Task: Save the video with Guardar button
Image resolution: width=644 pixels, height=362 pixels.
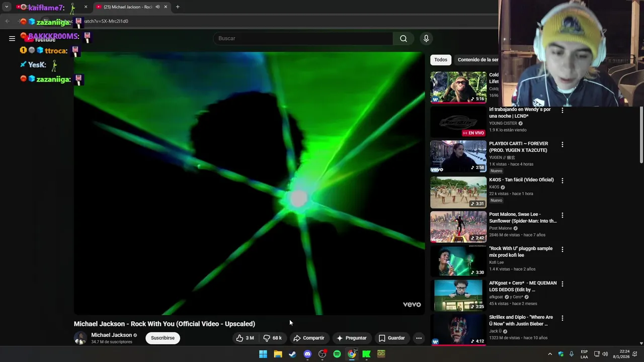Action: tap(391, 338)
